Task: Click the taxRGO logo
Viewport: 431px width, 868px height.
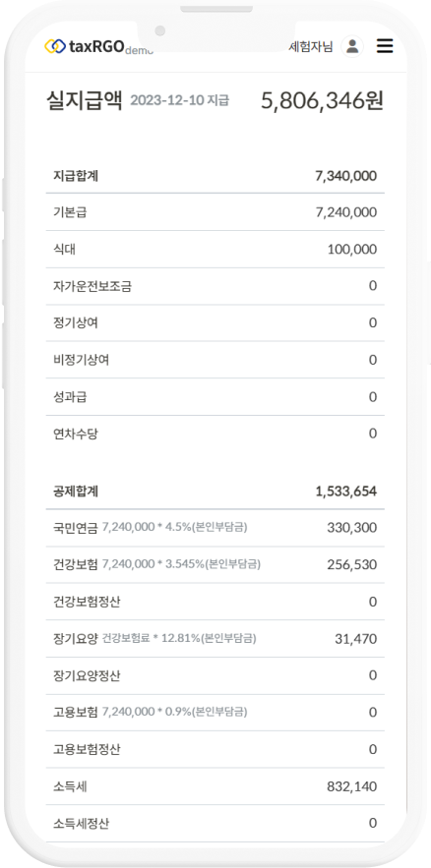Action: click(98, 46)
